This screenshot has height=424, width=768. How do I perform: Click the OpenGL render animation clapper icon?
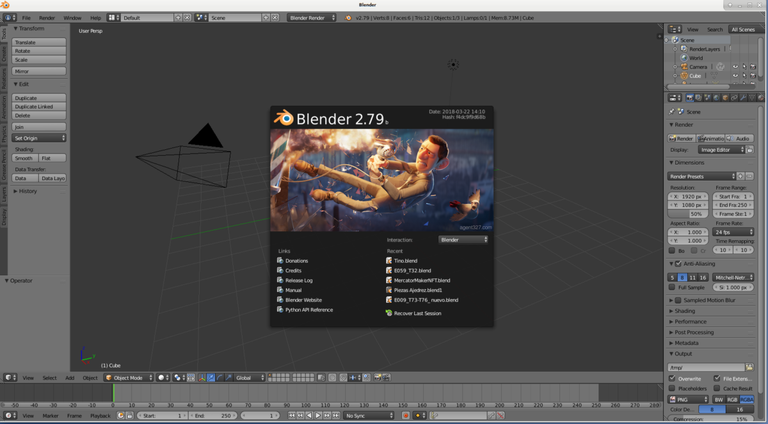point(386,377)
